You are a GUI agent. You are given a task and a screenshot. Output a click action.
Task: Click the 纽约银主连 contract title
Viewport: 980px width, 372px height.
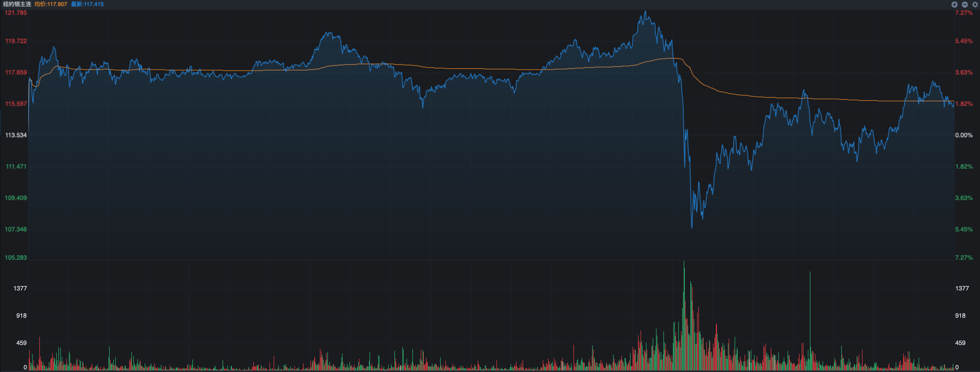point(17,4)
